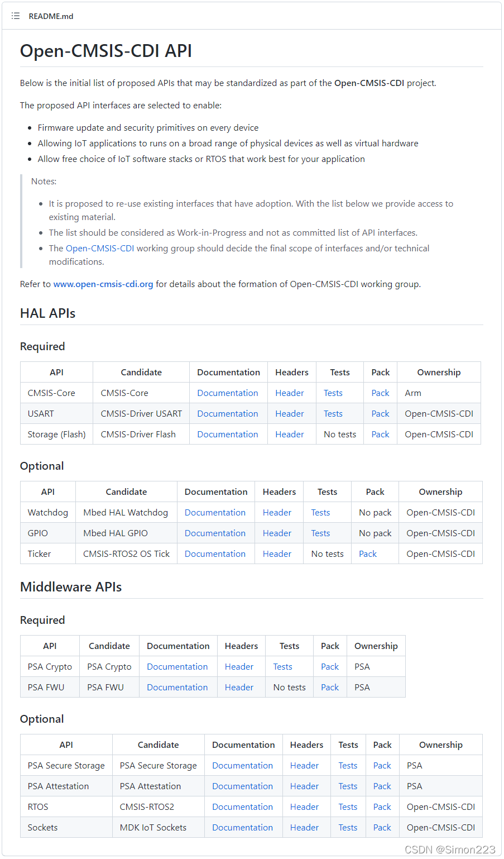Image resolution: width=504 pixels, height=859 pixels.
Task: Open Pack link for Sockets row
Action: tap(382, 828)
